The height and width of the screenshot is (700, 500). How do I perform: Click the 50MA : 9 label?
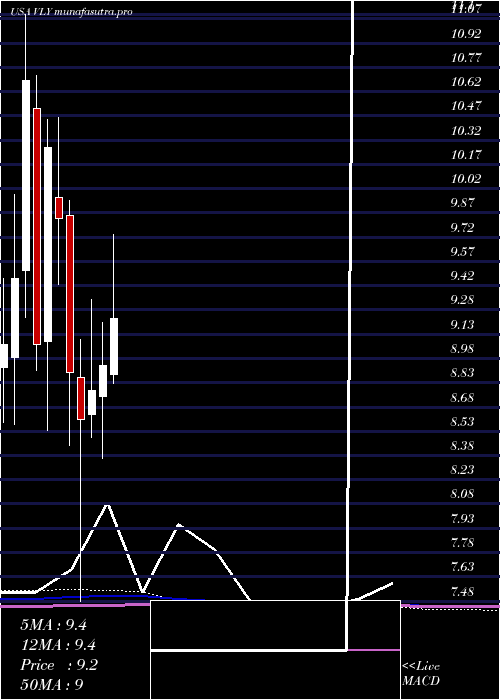(52, 684)
